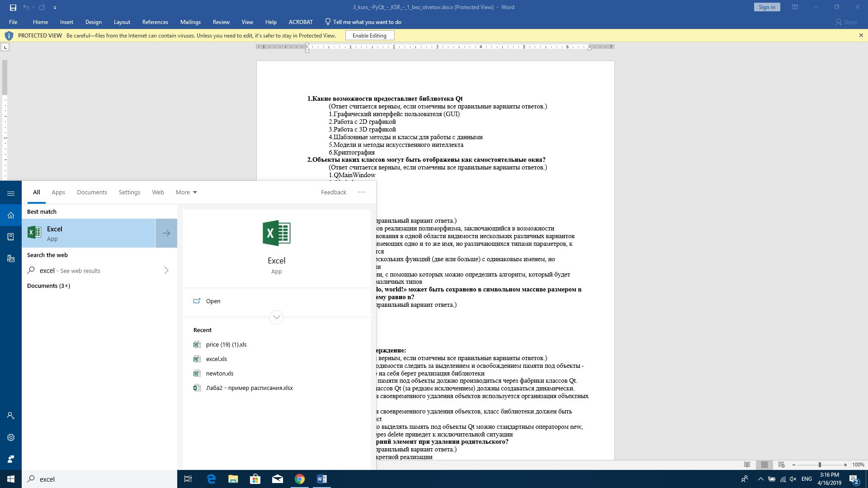The height and width of the screenshot is (488, 868).
Task: Open the Review ribbon tab
Action: point(221,22)
